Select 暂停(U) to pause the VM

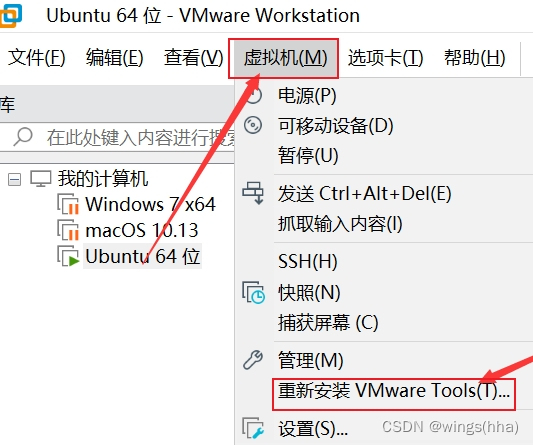[x=308, y=155]
